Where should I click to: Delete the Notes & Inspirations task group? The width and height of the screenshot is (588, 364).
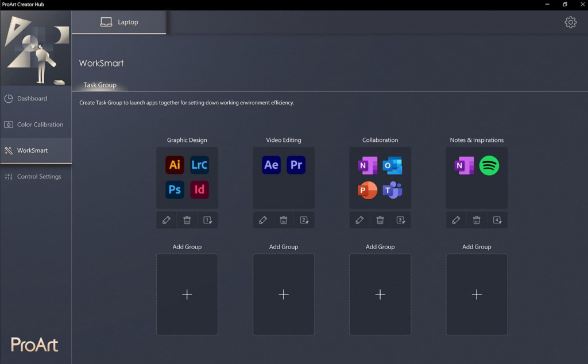[477, 220]
